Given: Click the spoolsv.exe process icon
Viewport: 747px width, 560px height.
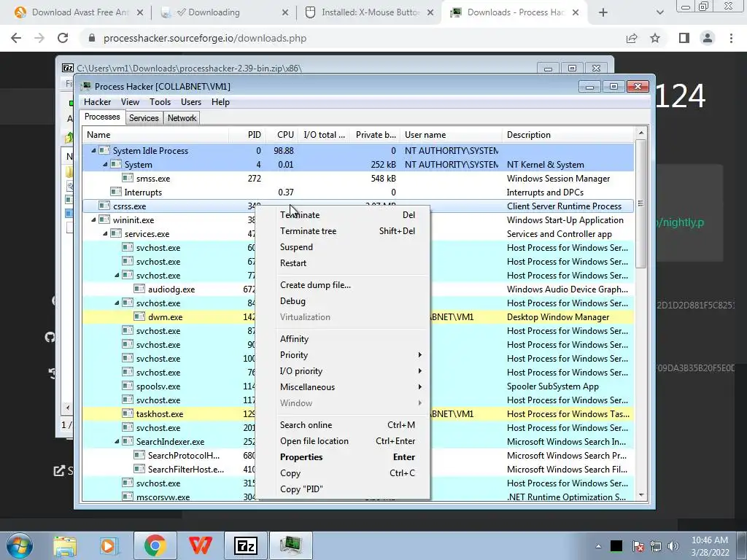Looking at the screenshot, I should pos(127,386).
